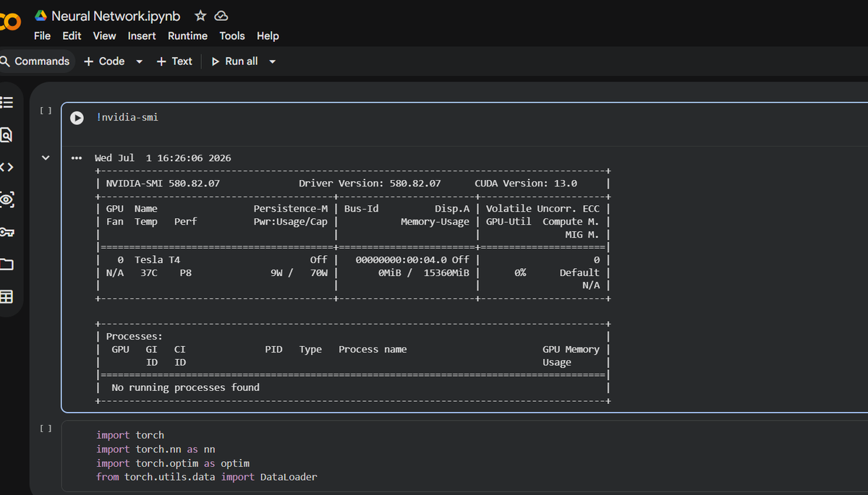Click 'Driver Version: 580.82.07' text
Screen dimensions: 868x495
tap(370, 184)
